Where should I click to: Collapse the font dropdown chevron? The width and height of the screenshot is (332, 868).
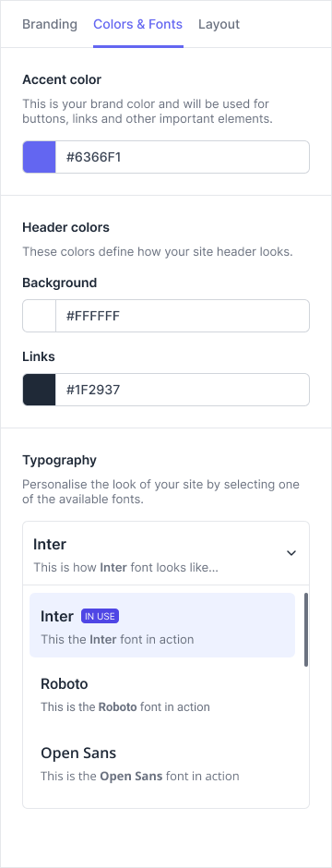pyautogui.click(x=291, y=553)
